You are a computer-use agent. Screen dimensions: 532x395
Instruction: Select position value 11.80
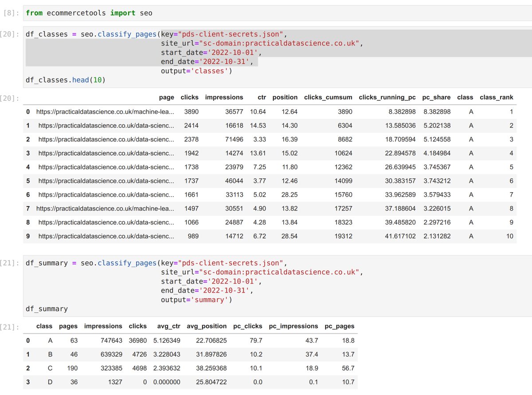tap(289, 167)
